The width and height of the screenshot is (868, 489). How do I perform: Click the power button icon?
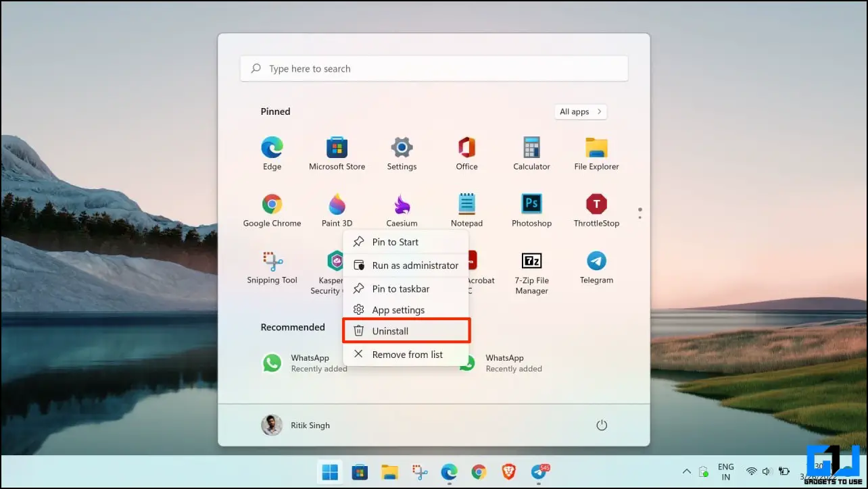coord(602,426)
